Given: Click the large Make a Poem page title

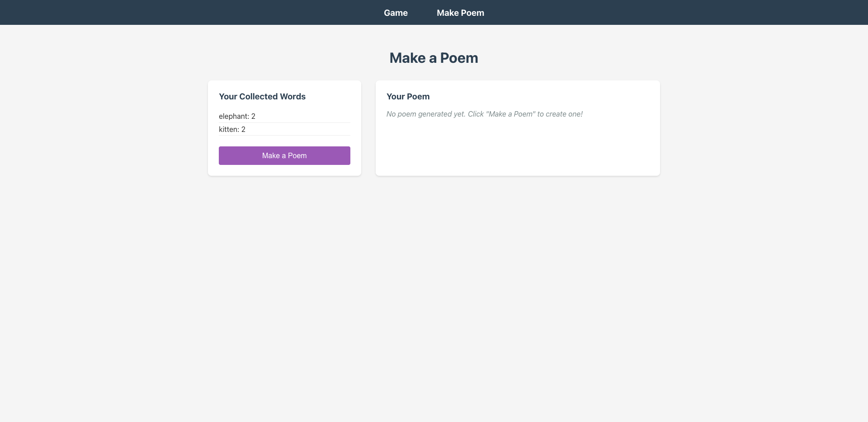Looking at the screenshot, I should [434, 58].
